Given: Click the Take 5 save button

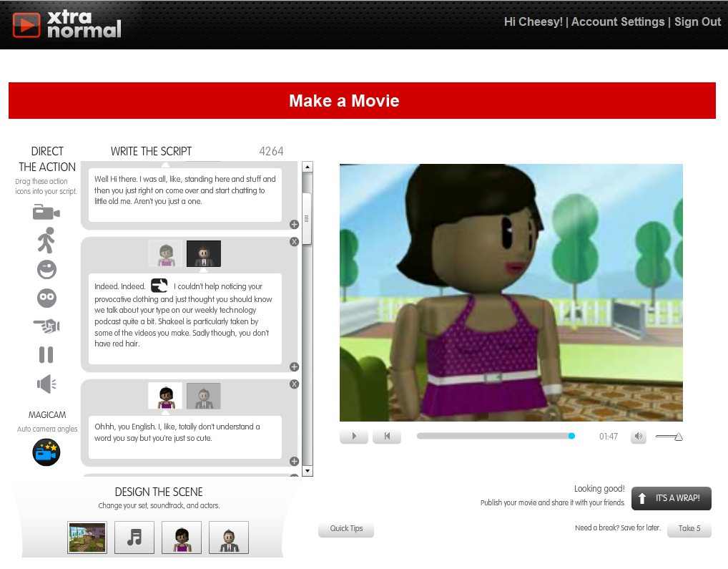Looking at the screenshot, I should pyautogui.click(x=689, y=529).
